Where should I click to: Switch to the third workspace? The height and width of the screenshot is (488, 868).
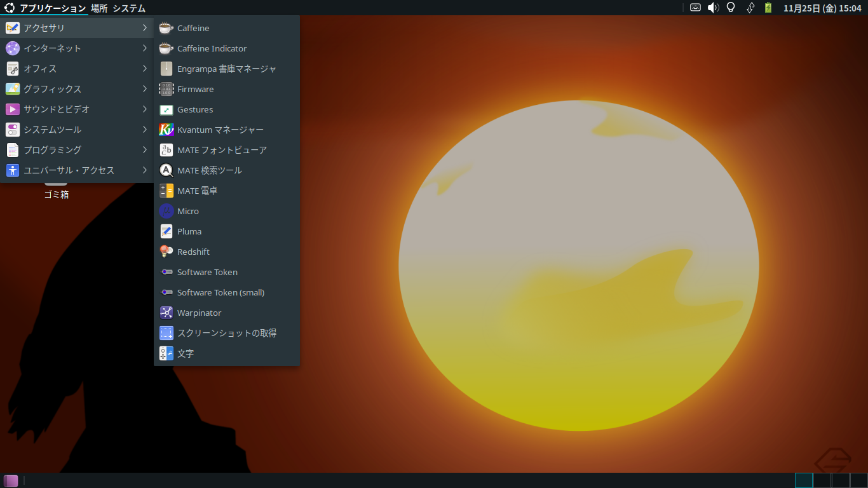[x=841, y=480]
